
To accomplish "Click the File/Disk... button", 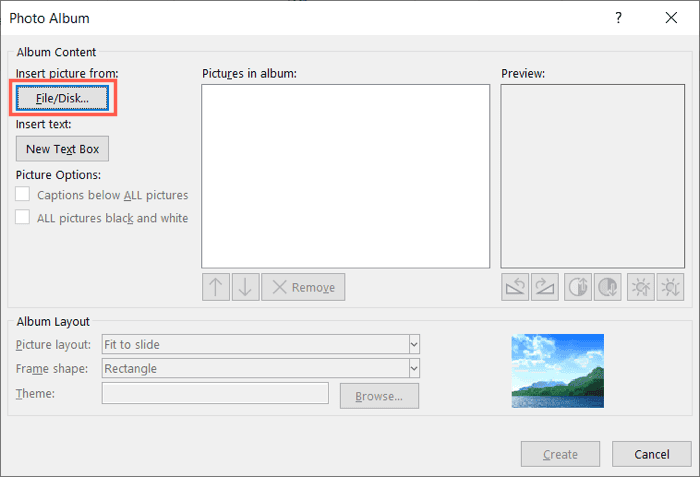I will tap(62, 98).
